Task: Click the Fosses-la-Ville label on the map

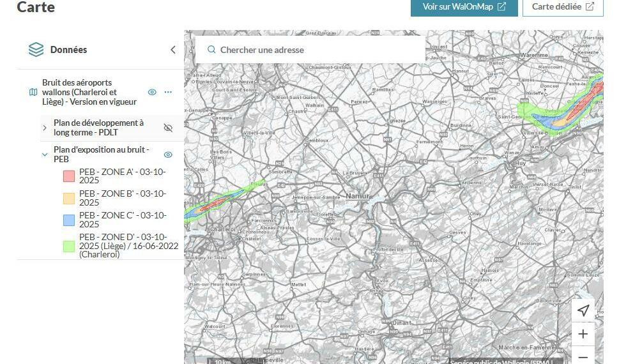Action: click(323, 239)
